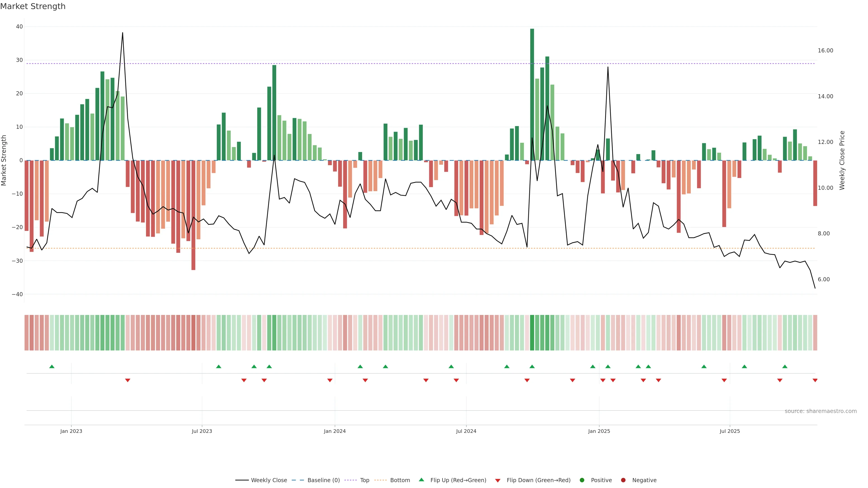868x488 pixels.
Task: Click the dark red Negative circle legend icon
Action: click(x=623, y=480)
